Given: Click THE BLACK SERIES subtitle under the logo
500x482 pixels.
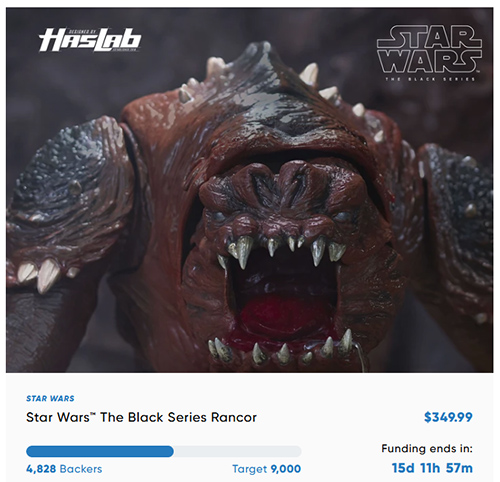Looking at the screenshot, I should 430,79.
